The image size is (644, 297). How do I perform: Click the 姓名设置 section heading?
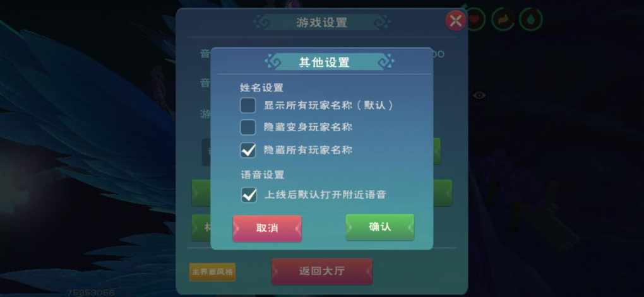click(x=261, y=88)
